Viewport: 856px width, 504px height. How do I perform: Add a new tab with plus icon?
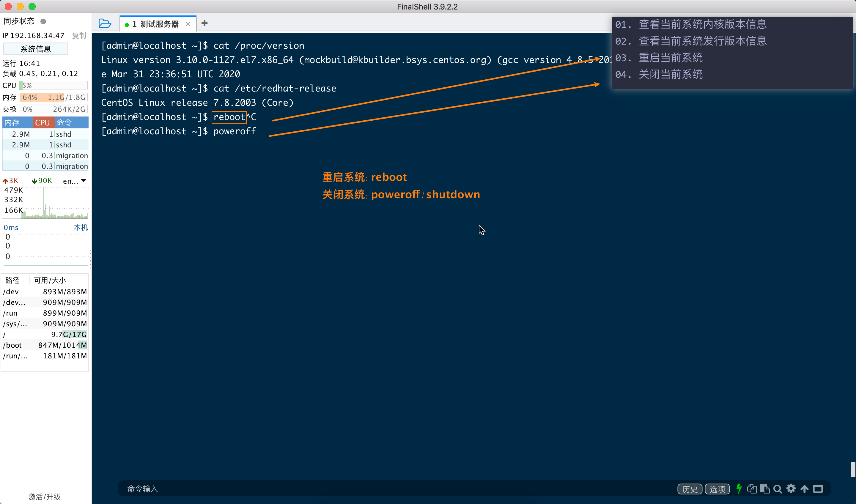204,23
